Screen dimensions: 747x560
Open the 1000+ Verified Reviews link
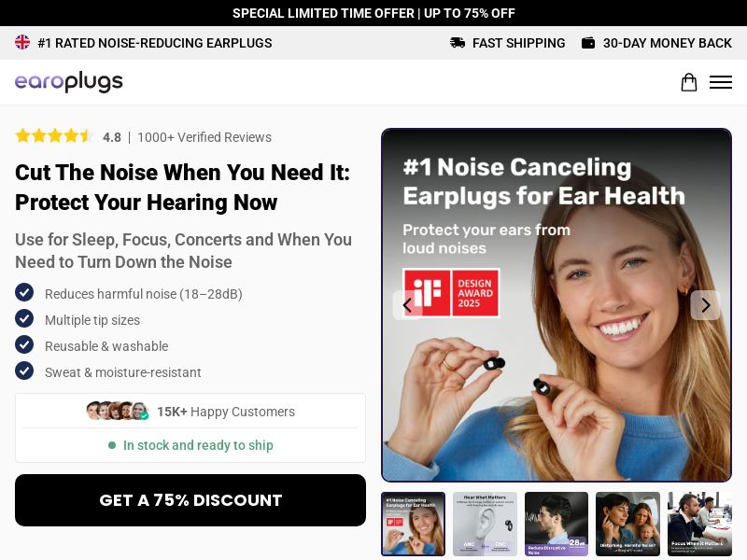click(x=204, y=137)
